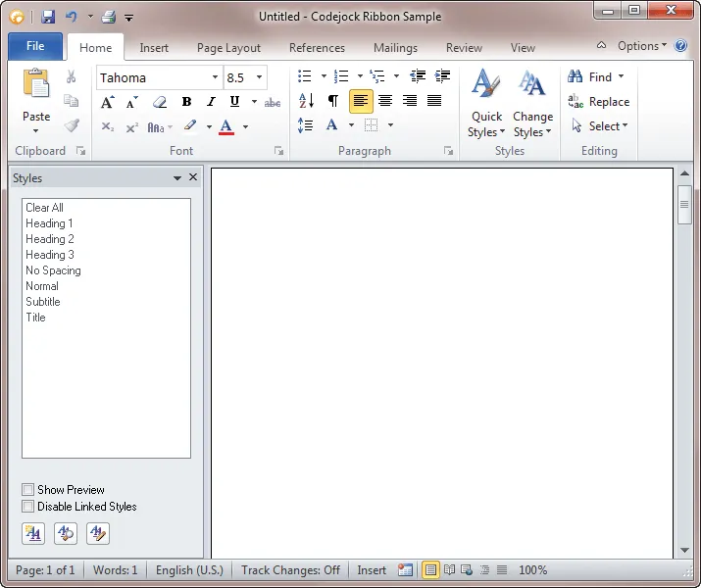701x588 pixels.
Task: Click the Manage Styles icon in Styles pane
Action: 98,533
